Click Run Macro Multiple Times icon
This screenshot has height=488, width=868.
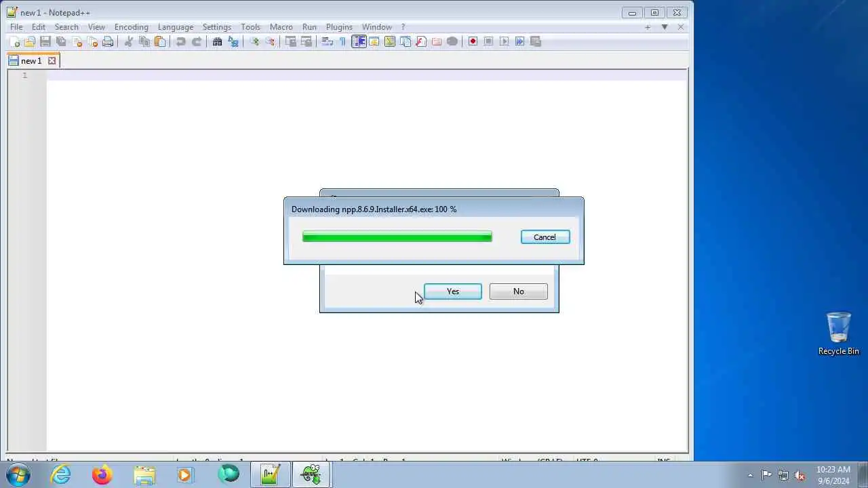point(519,41)
